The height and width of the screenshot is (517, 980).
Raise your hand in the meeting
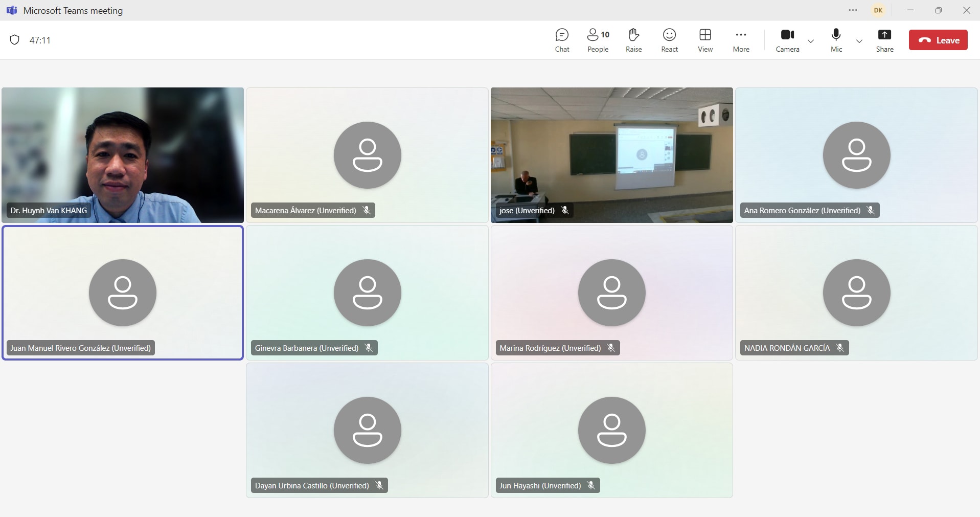633,40
